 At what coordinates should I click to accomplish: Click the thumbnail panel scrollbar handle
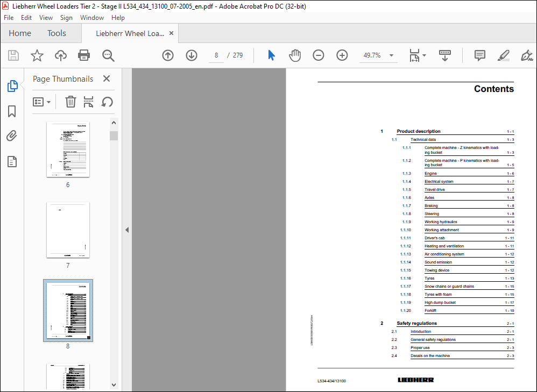[114, 136]
